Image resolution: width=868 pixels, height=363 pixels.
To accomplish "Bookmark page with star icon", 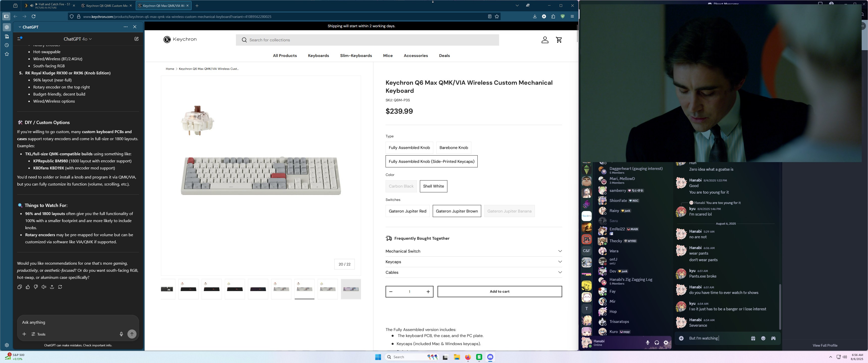I will [497, 16].
